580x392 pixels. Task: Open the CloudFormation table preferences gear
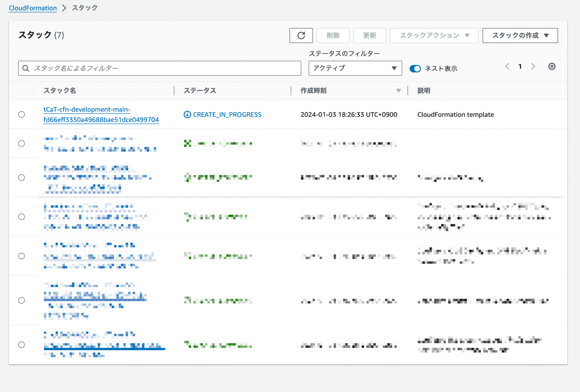pos(552,66)
